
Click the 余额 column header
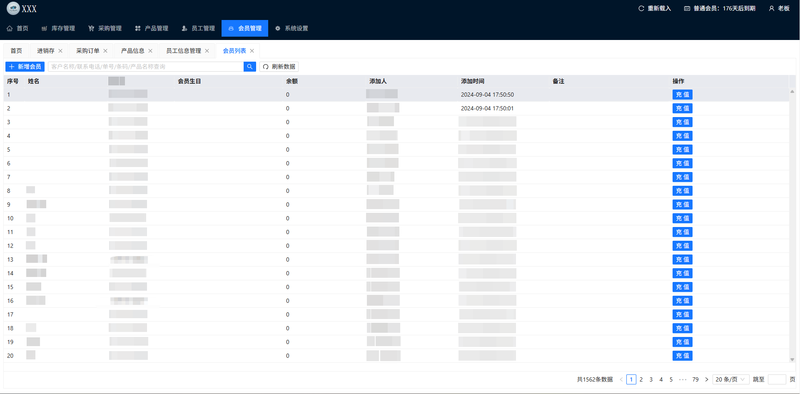(x=292, y=81)
